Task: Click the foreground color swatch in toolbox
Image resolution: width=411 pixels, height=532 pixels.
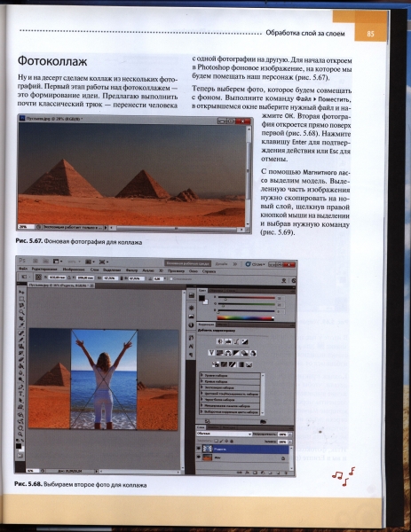Action: (x=19, y=446)
